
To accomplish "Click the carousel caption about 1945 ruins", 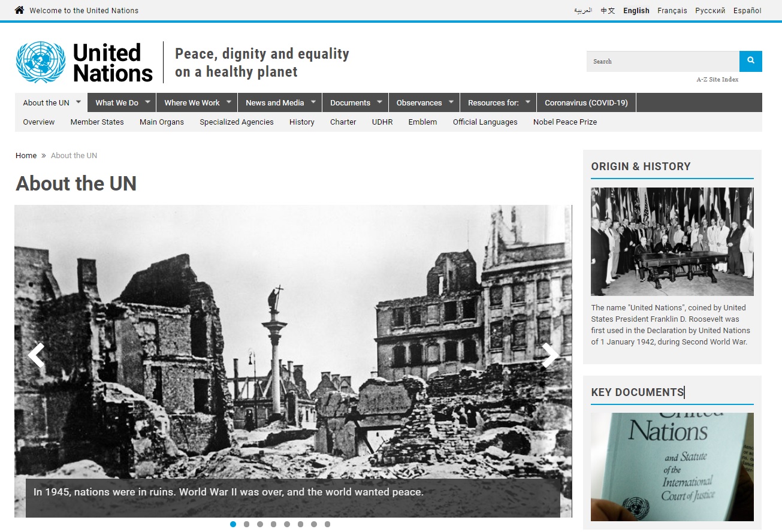I will tap(228, 492).
